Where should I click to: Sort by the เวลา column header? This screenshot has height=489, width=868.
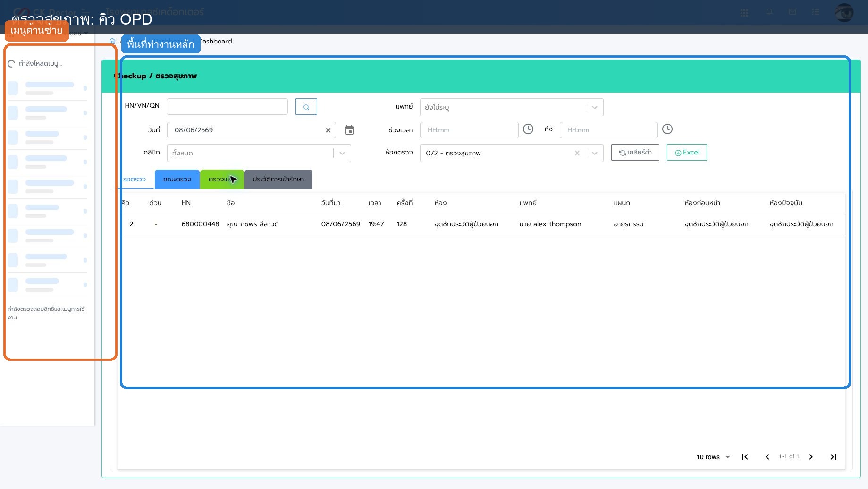[x=375, y=203]
